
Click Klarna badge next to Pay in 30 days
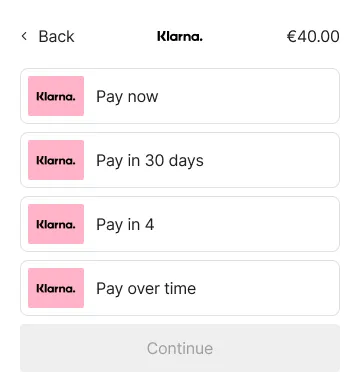click(x=56, y=160)
